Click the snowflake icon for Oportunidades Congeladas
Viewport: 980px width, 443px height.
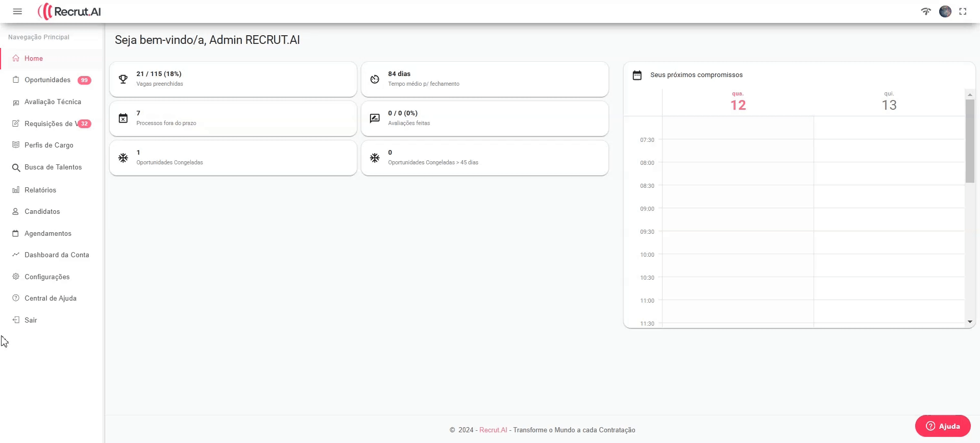(x=123, y=158)
